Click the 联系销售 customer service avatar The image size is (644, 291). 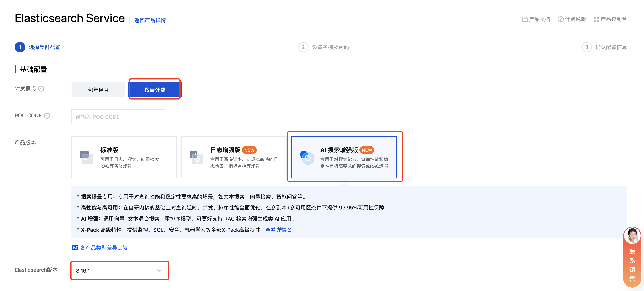tap(632, 235)
